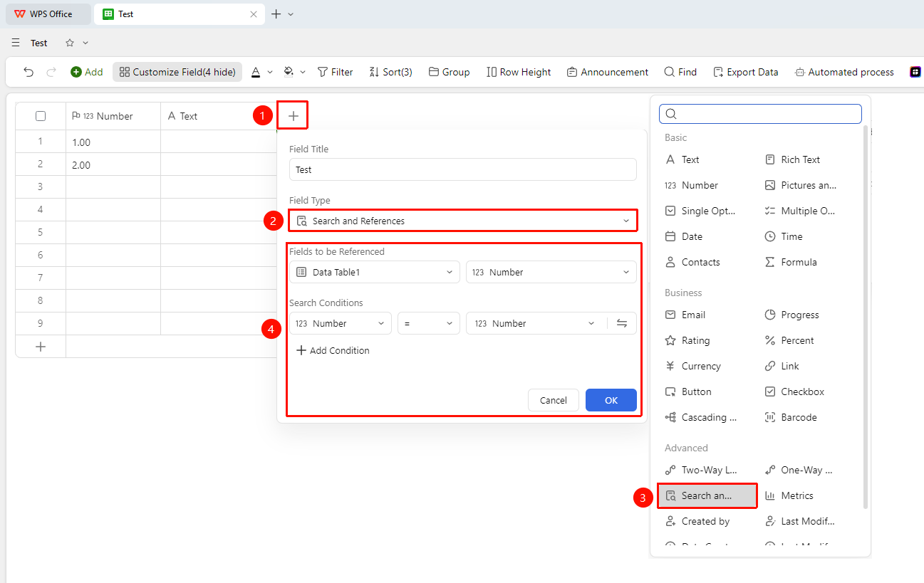Adjust Row Height from toolbar

[x=519, y=72]
